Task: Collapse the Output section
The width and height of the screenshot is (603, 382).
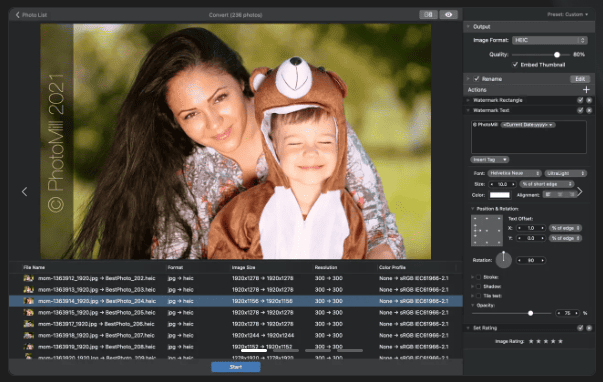Action: pyautogui.click(x=468, y=27)
